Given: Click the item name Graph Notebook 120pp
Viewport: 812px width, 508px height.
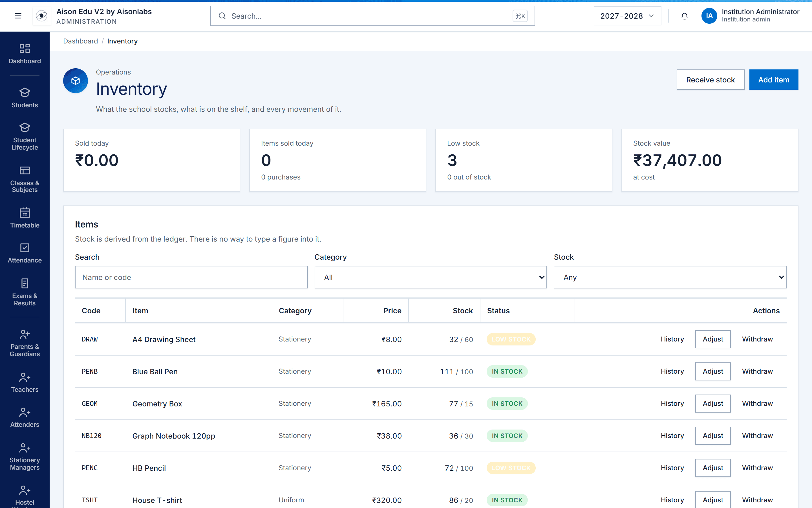Looking at the screenshot, I should [174, 436].
